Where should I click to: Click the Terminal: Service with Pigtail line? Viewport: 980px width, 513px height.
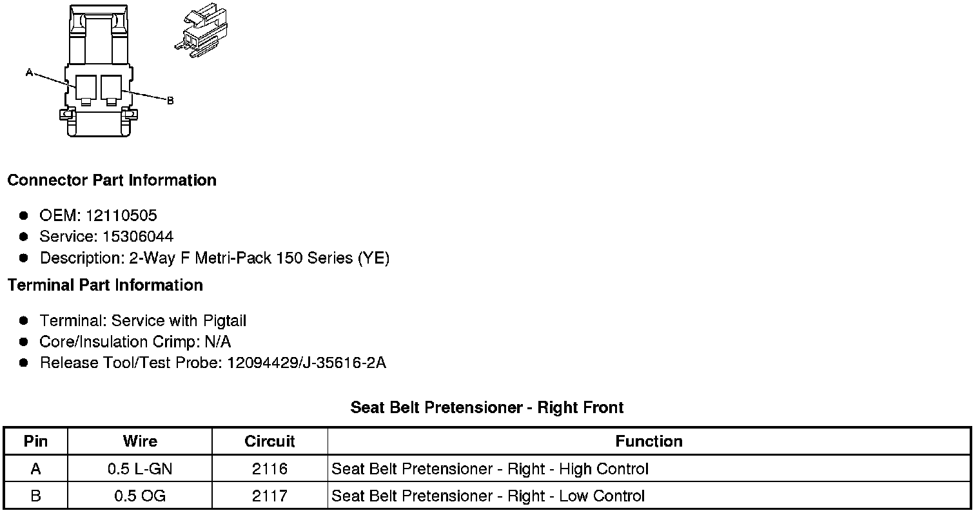[142, 320]
